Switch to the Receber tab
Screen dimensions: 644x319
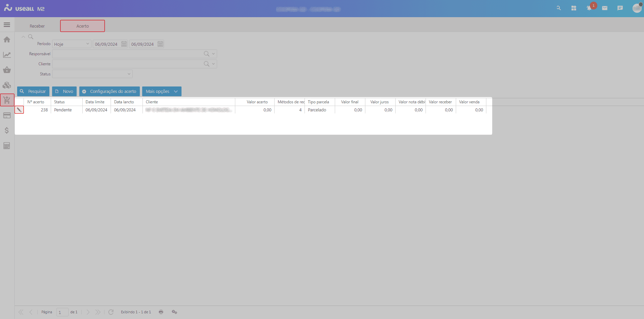coord(37,26)
